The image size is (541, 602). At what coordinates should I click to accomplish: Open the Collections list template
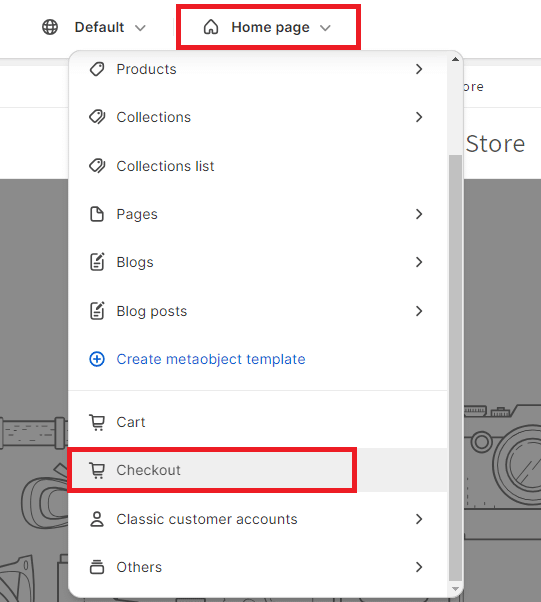point(258,166)
